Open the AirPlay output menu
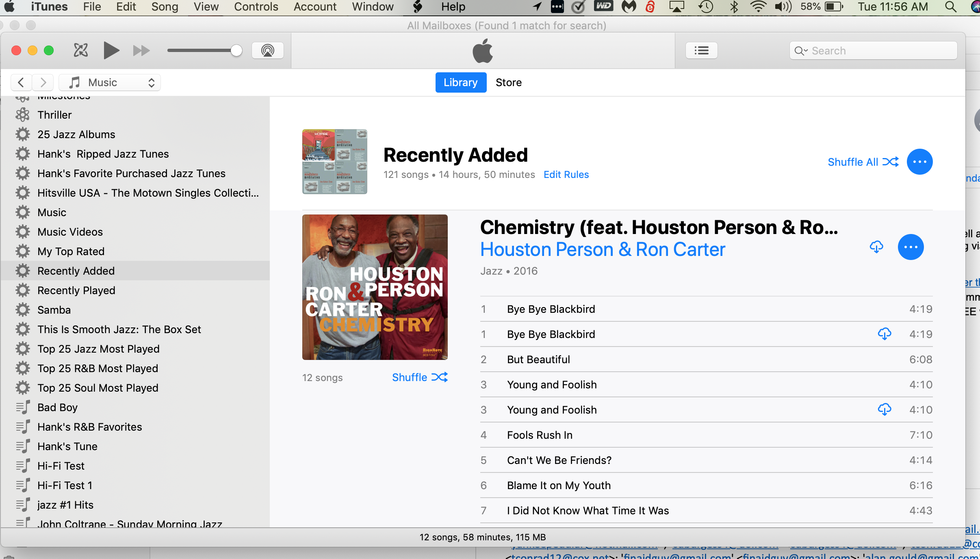Screen dimensions: 980x559 coord(267,50)
